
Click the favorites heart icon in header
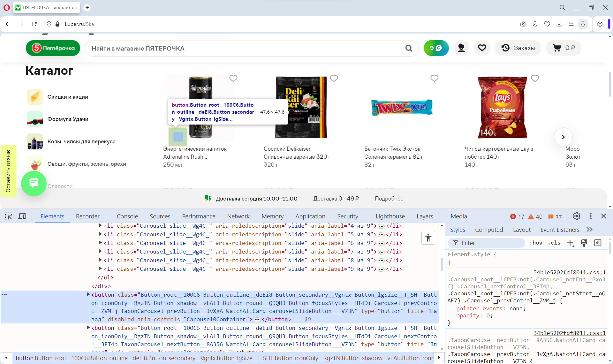tap(481, 49)
